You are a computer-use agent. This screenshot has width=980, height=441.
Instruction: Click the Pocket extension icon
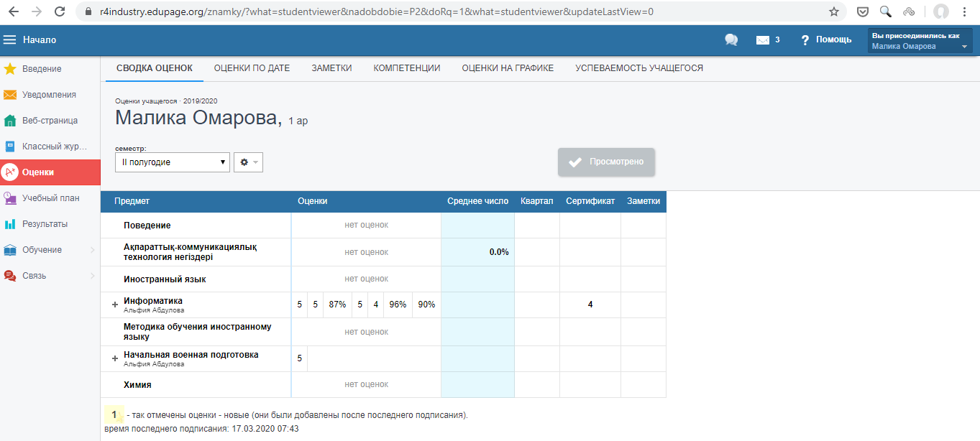point(863,12)
